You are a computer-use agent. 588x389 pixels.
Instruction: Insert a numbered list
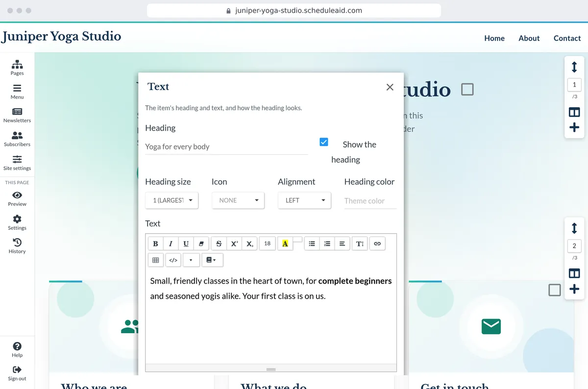point(327,243)
